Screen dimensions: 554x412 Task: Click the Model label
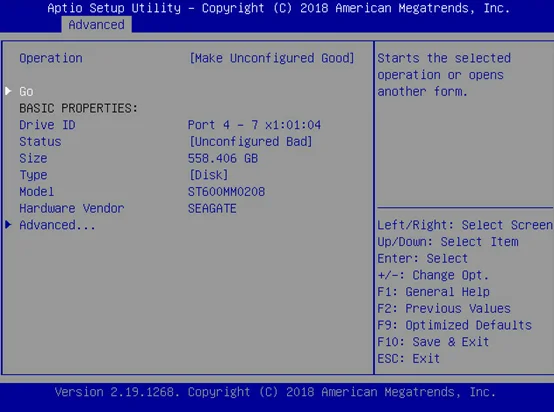(x=37, y=192)
